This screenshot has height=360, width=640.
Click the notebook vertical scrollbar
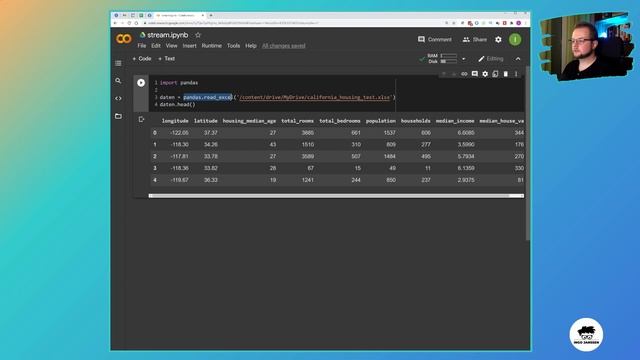[x=528, y=153]
